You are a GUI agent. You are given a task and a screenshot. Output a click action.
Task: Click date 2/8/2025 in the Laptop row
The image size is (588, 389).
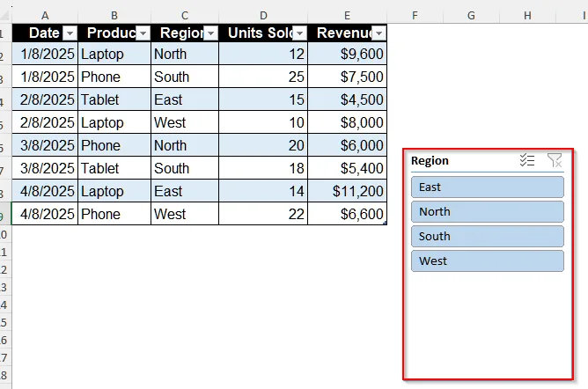click(x=45, y=122)
